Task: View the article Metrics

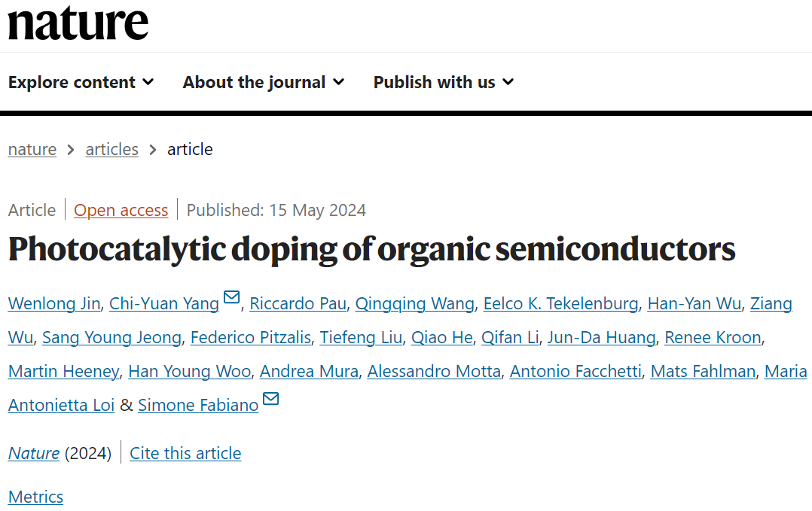Action: pos(35,497)
